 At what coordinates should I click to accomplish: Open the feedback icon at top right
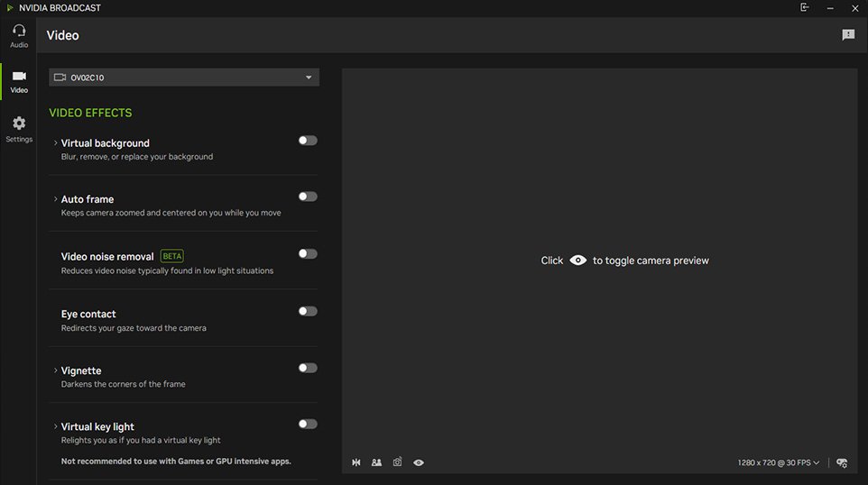848,35
